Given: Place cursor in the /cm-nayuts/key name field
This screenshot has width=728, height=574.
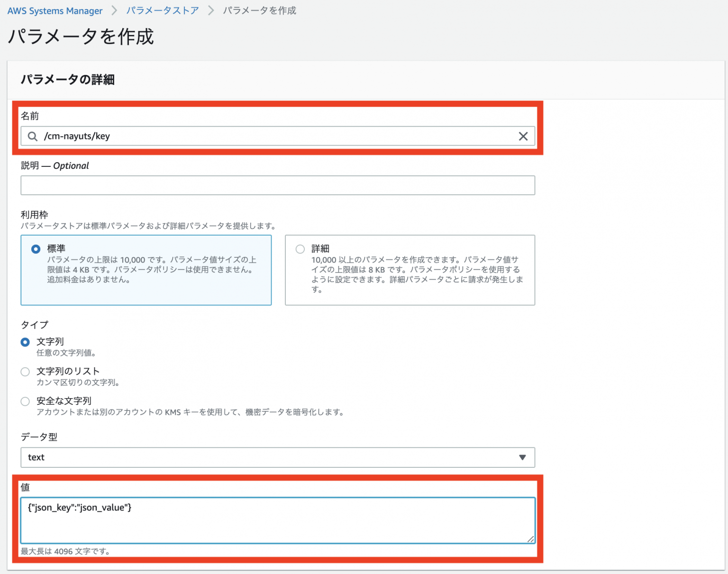Looking at the screenshot, I should coord(190,136).
